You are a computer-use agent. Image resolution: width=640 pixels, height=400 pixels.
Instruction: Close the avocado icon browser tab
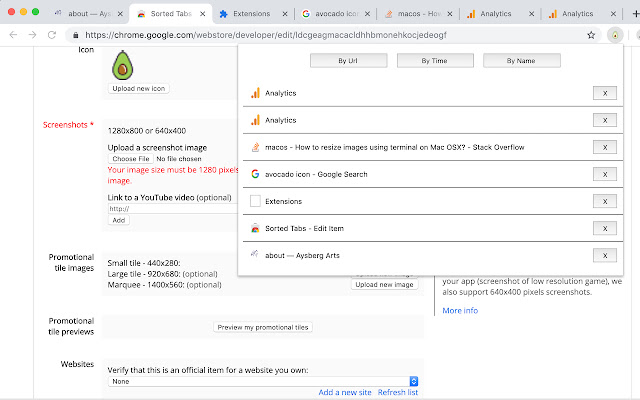pos(367,14)
